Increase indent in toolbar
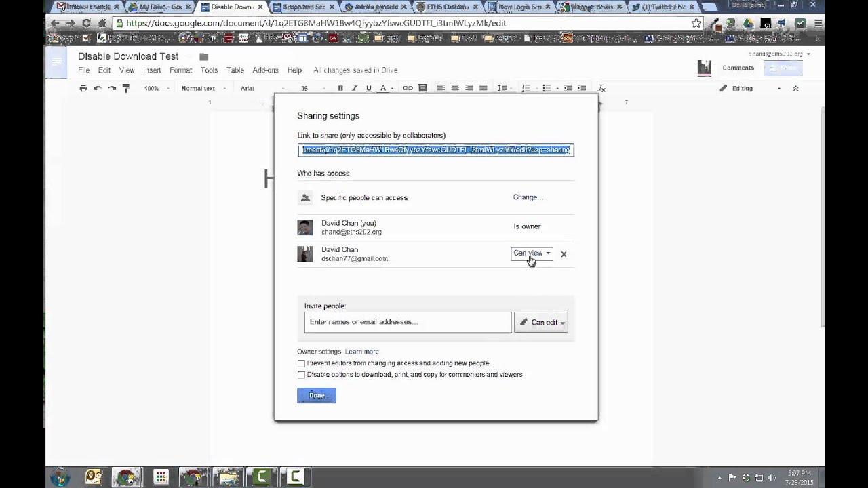Image resolution: width=868 pixels, height=488 pixels. pyautogui.click(x=582, y=88)
